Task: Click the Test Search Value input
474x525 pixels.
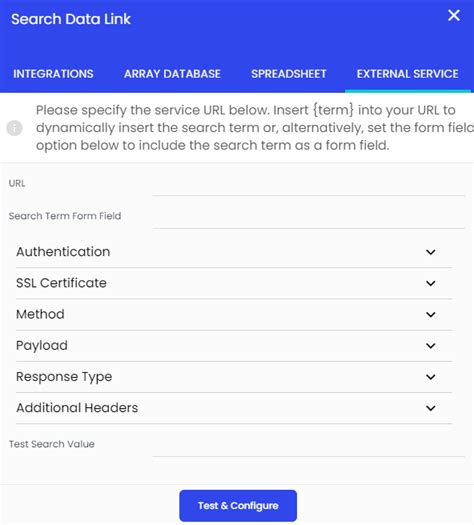Action: [308, 448]
